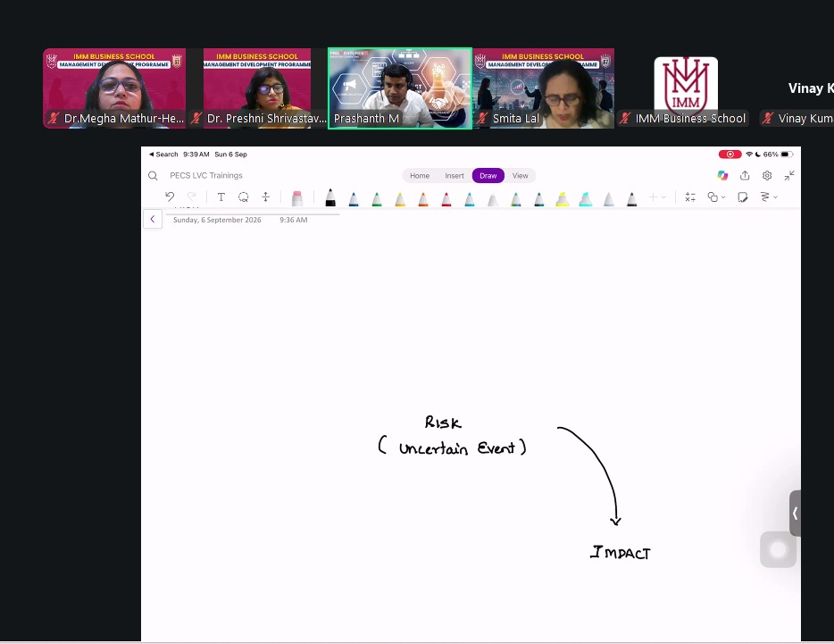Click the battery 66% indicator

pos(778,155)
